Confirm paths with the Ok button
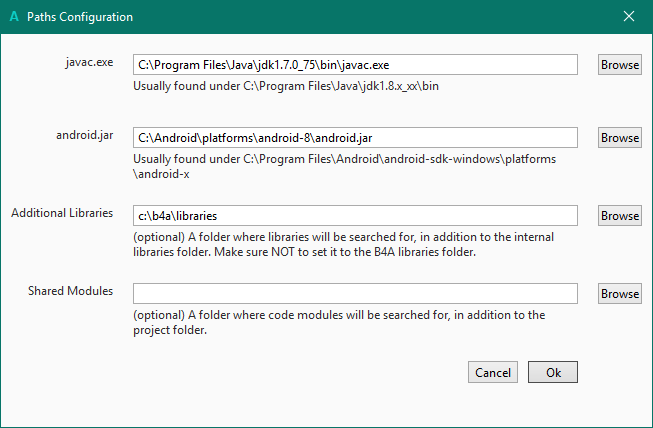 pos(553,372)
